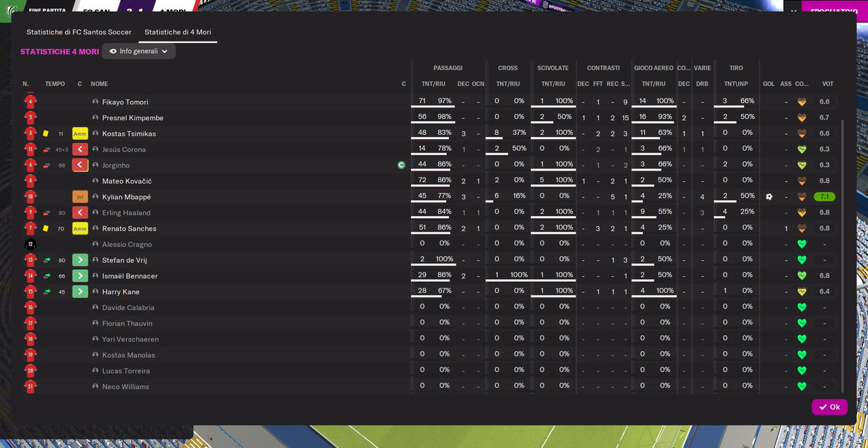Click Mateo Kovačić's passes 72 86% cell
This screenshot has height=448, width=868.
(434, 180)
